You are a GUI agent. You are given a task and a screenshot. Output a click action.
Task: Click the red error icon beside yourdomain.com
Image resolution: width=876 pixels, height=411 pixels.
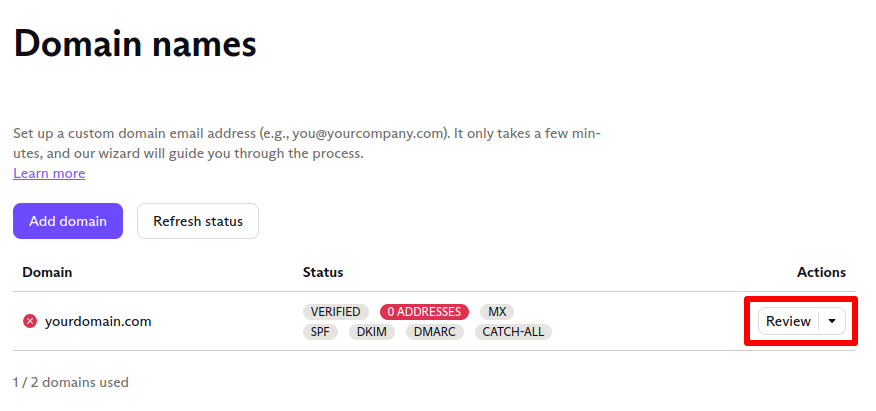pyautogui.click(x=30, y=321)
